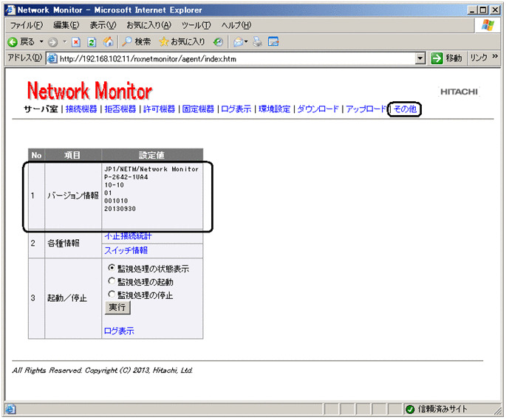Click the Network Monitor red logo
This screenshot has height=420, width=506.
coord(89,91)
